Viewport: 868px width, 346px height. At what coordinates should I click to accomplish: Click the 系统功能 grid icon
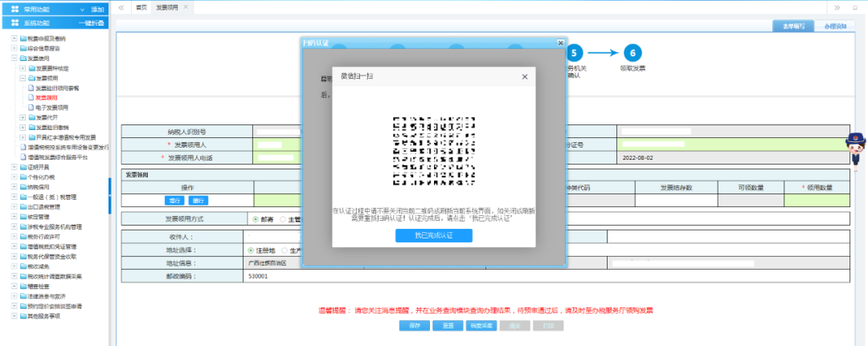[15, 22]
